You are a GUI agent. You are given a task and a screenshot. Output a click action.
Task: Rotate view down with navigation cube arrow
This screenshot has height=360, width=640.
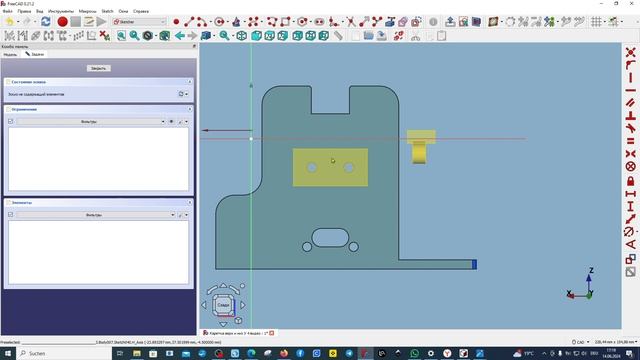point(223,324)
